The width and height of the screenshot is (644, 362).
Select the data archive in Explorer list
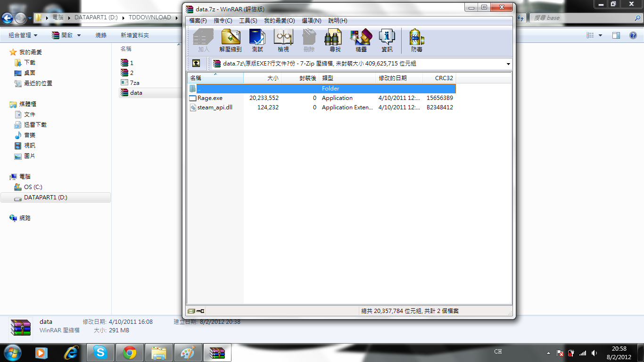[132, 93]
